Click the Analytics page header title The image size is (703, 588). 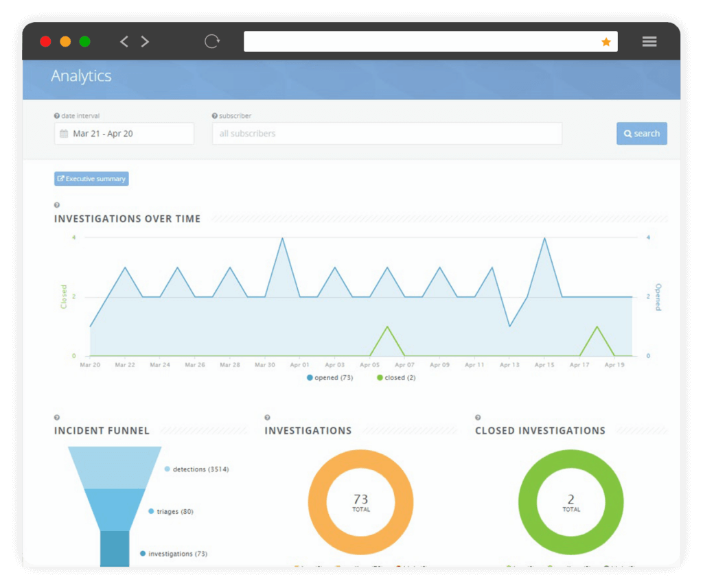tap(81, 76)
